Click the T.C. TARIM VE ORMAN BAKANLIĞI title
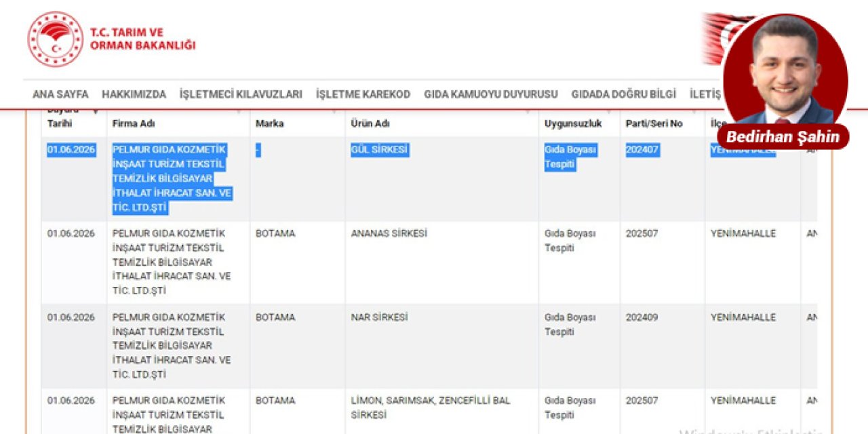Image resolution: width=868 pixels, height=434 pixels. (x=143, y=39)
